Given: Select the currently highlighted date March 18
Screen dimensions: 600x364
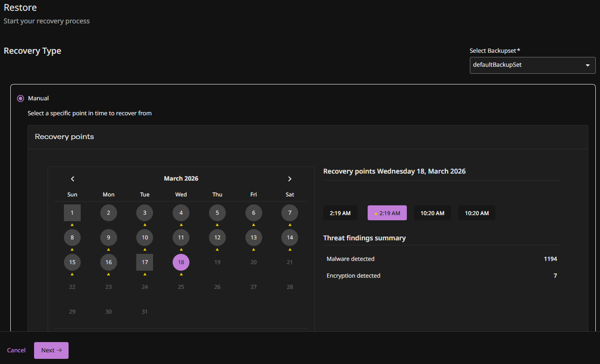Looking at the screenshot, I should coord(181,262).
